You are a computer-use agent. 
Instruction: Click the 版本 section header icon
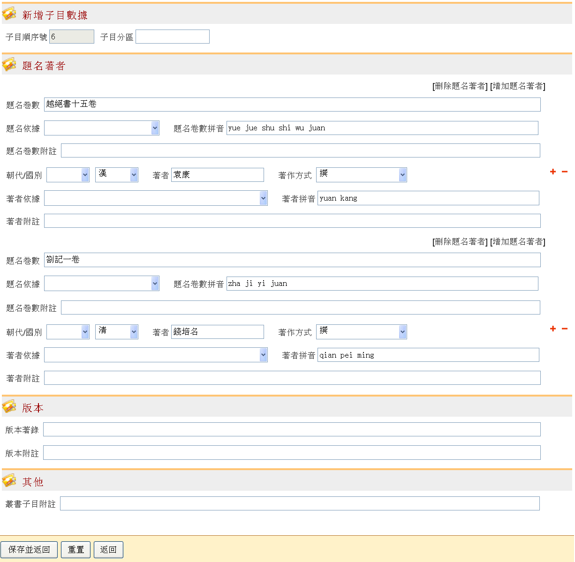click(x=9, y=407)
